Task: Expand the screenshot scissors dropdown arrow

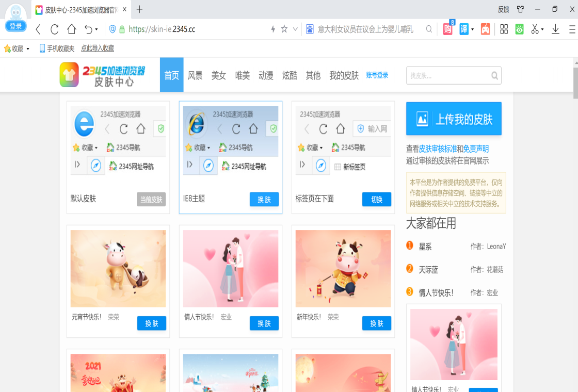Action: 542,29
